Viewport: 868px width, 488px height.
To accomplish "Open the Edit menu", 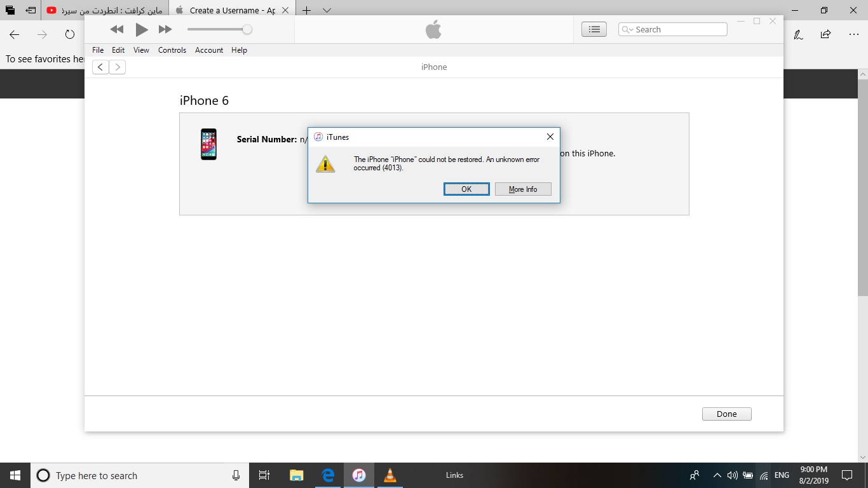I will pos(118,50).
